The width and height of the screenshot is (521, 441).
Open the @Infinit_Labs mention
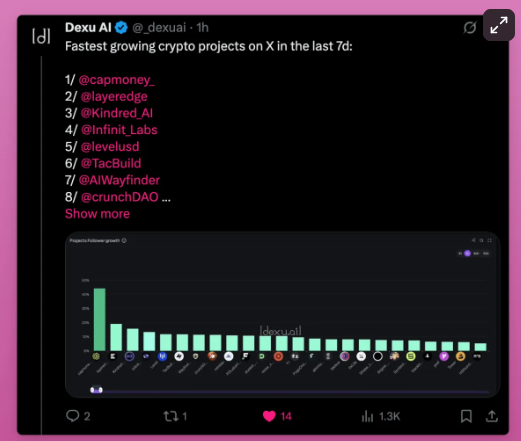tap(119, 130)
